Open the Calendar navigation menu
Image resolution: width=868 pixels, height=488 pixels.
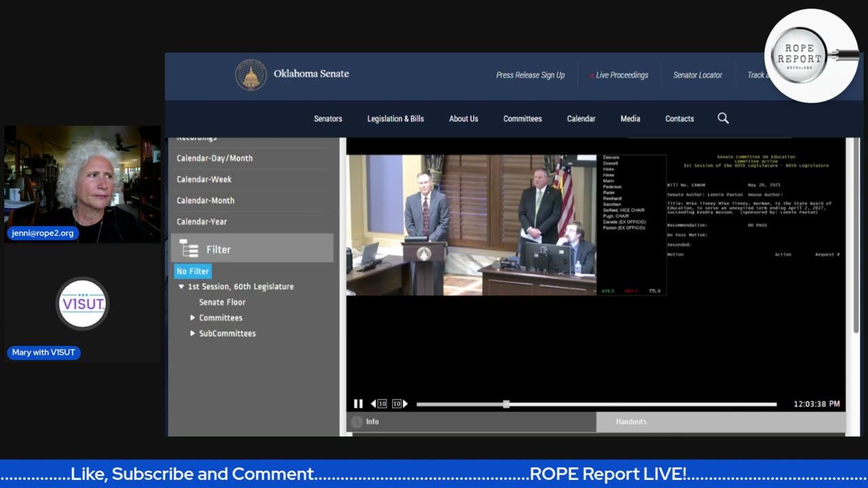tap(581, 119)
